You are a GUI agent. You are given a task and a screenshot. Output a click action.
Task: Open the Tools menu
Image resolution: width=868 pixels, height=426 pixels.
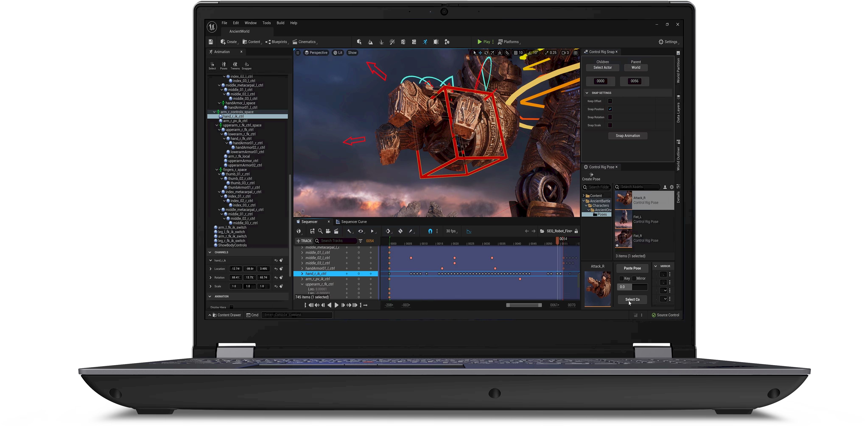click(266, 23)
